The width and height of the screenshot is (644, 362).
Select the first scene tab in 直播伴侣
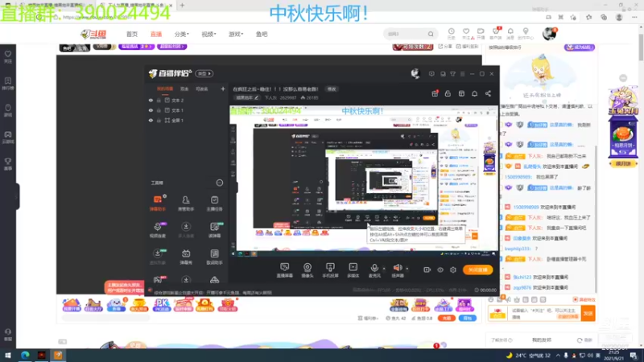tap(165, 89)
